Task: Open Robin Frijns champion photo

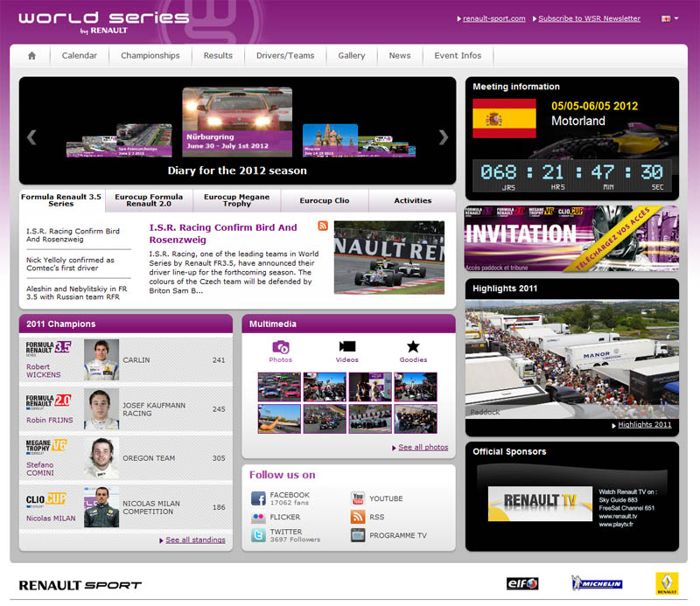Action: click(x=101, y=409)
